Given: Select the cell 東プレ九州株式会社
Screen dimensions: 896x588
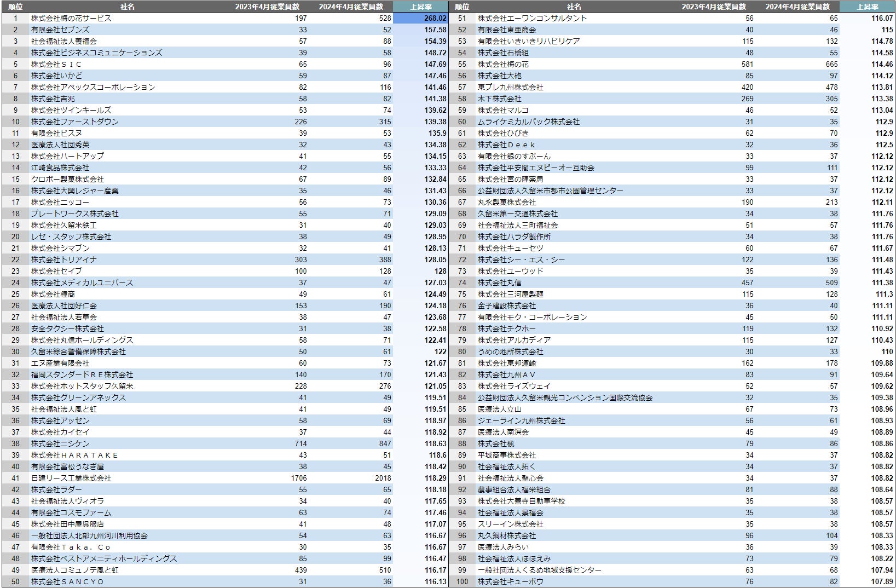Looking at the screenshot, I should (x=511, y=87).
